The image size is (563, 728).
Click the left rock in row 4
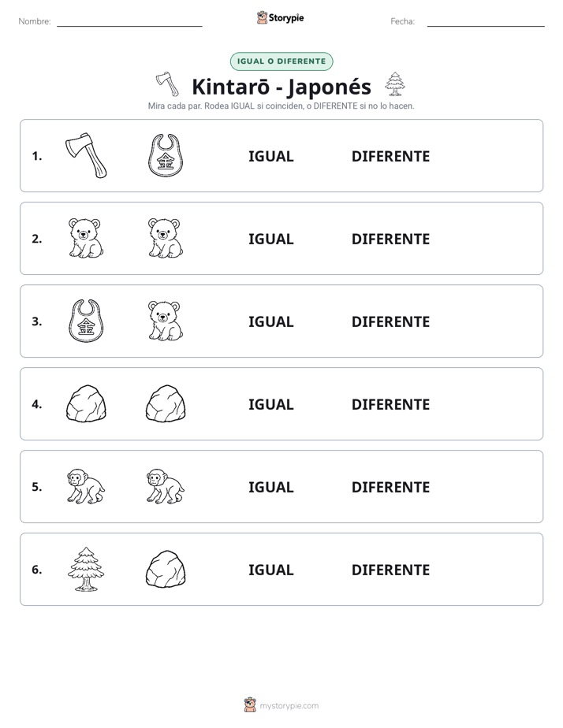point(86,403)
